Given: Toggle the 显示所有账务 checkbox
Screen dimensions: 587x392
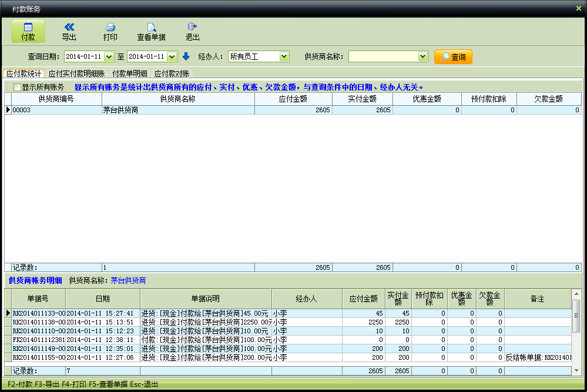Looking at the screenshot, I should click(x=17, y=87).
